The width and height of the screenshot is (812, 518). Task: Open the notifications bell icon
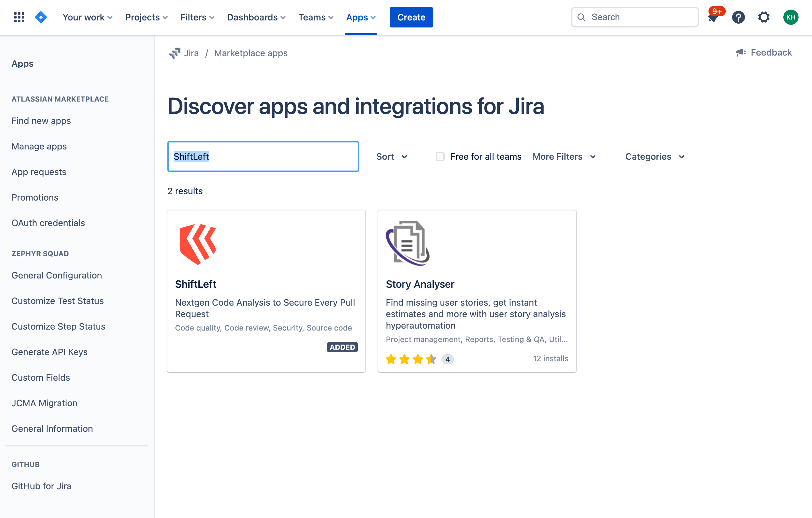pyautogui.click(x=713, y=17)
